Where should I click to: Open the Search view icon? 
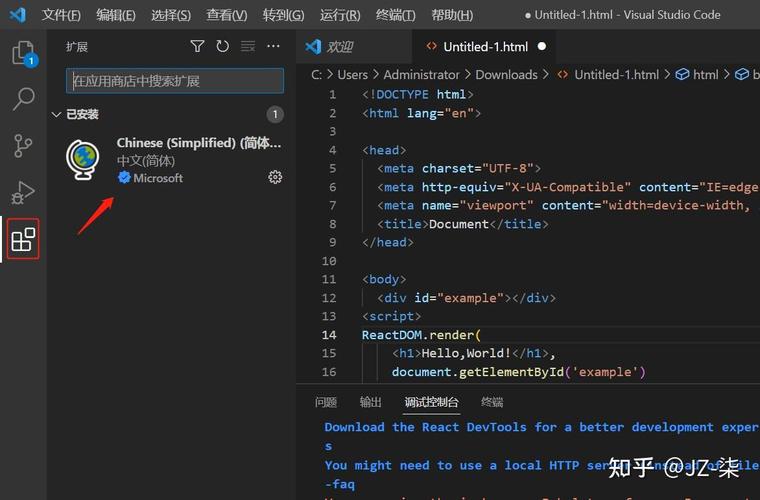click(23, 99)
